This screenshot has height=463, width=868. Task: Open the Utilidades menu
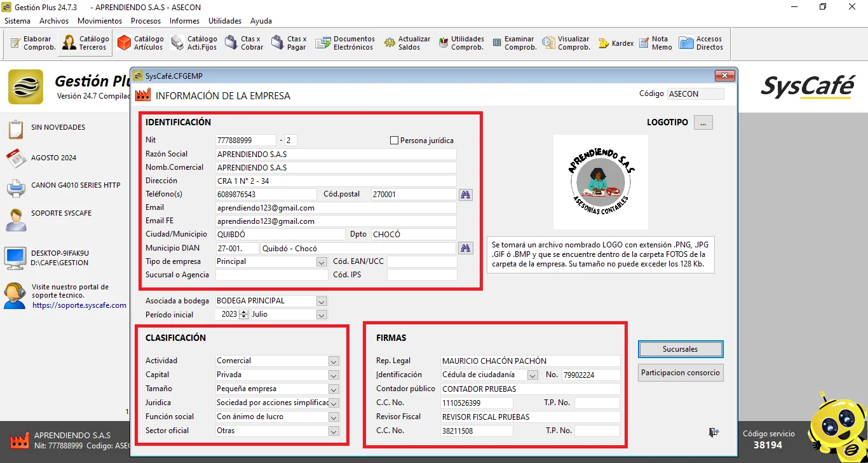point(225,21)
